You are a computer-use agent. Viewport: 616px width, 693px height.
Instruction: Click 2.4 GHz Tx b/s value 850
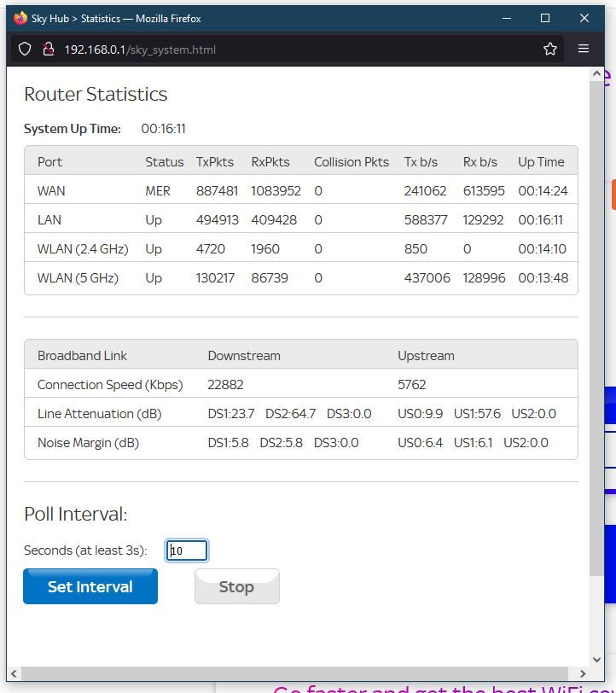[416, 249]
